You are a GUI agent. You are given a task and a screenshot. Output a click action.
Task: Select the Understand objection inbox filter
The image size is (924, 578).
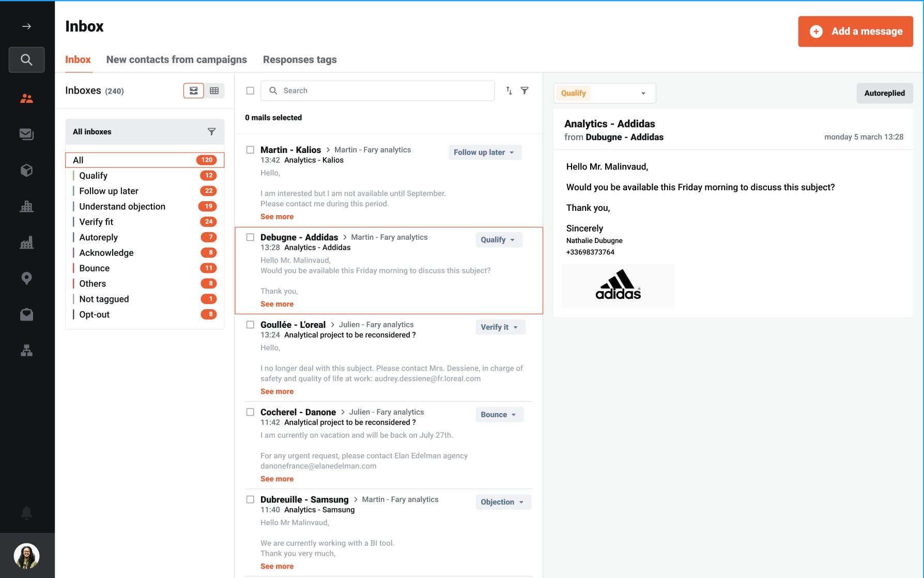click(x=122, y=206)
